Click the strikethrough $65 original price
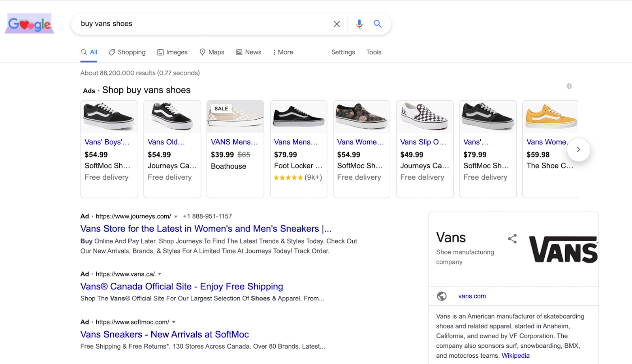This screenshot has height=364, width=632. (x=244, y=155)
